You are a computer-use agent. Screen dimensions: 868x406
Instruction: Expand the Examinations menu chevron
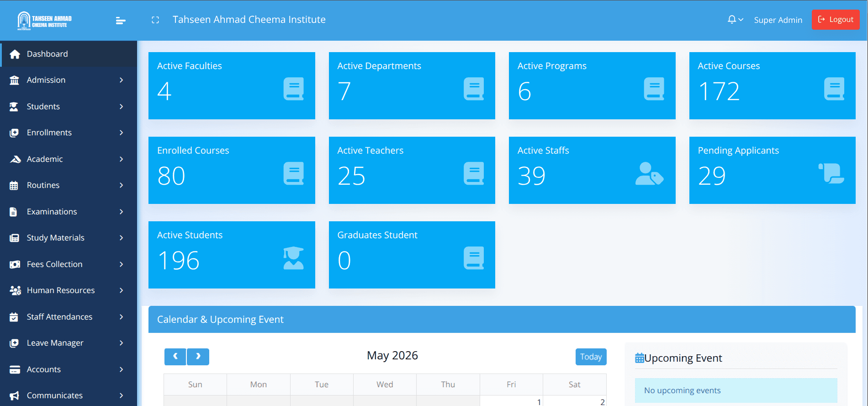coord(121,212)
